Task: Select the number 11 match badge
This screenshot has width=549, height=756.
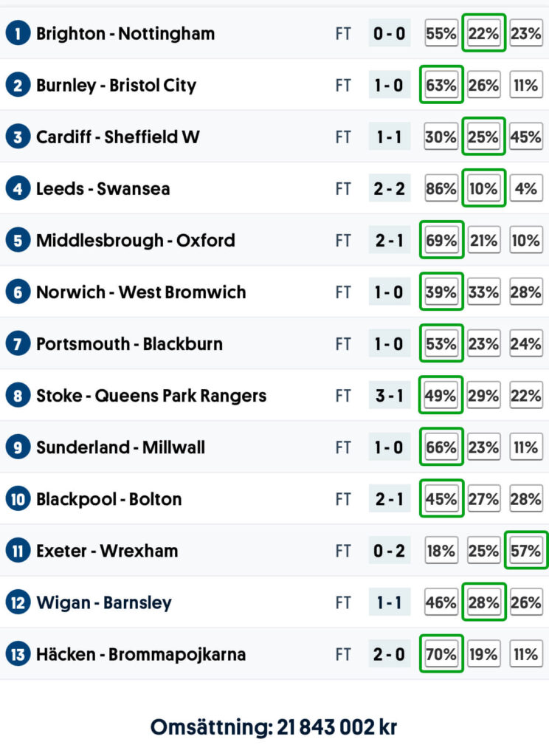Action: [x=17, y=550]
